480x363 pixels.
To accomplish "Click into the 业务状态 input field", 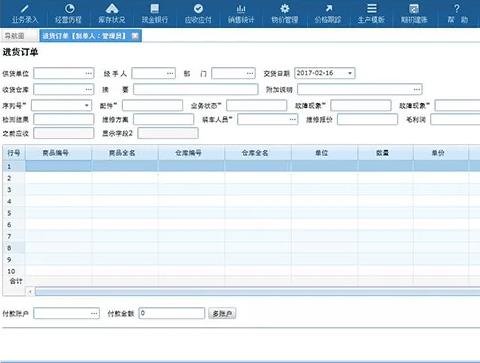I will [257, 106].
